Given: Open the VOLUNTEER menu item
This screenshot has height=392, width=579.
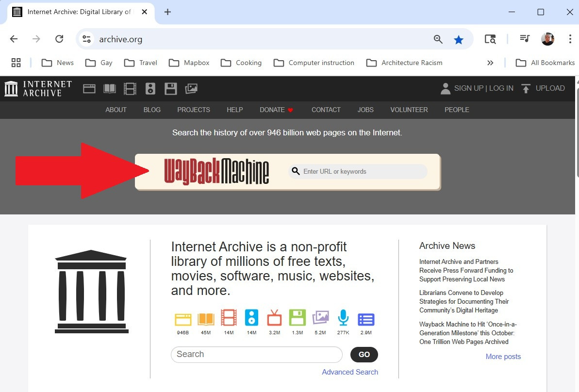Looking at the screenshot, I should click(x=409, y=110).
